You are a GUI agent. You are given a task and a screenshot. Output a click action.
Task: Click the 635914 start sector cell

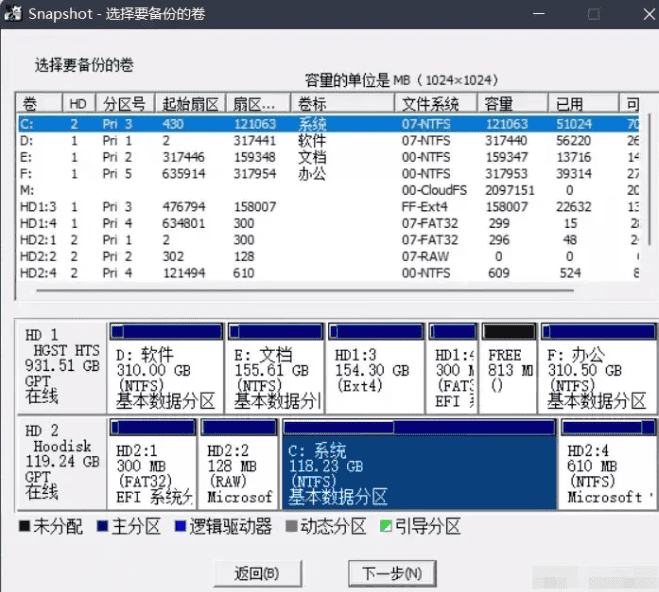coord(184,174)
